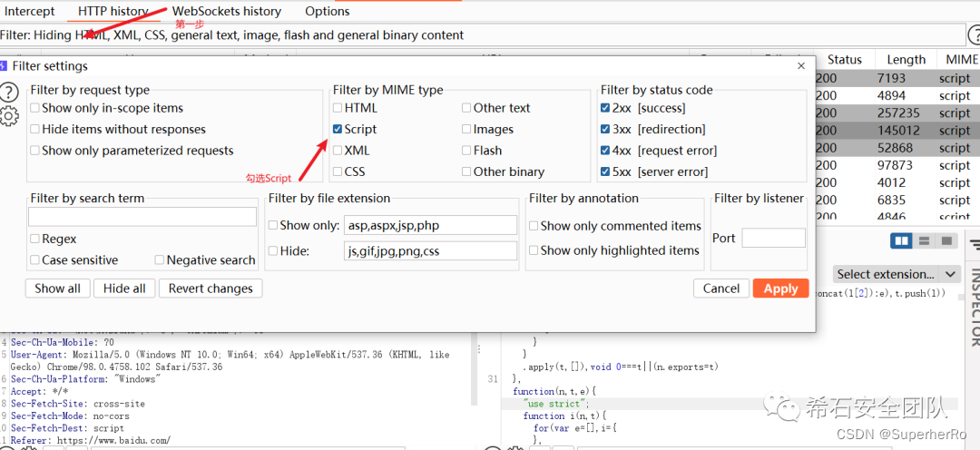Check Hide file extension option
The height and width of the screenshot is (450, 980).
[x=273, y=251]
